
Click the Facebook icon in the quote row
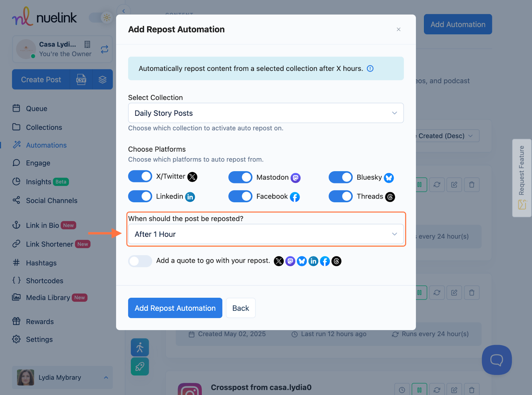[325, 261]
